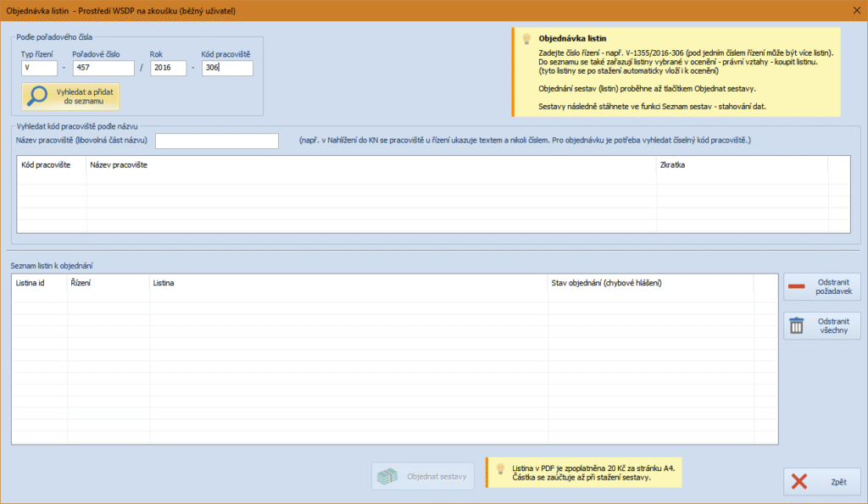Click the Název pracoviště (libovolná část názvu) label
Image resolution: width=868 pixels, height=504 pixels.
point(82,141)
